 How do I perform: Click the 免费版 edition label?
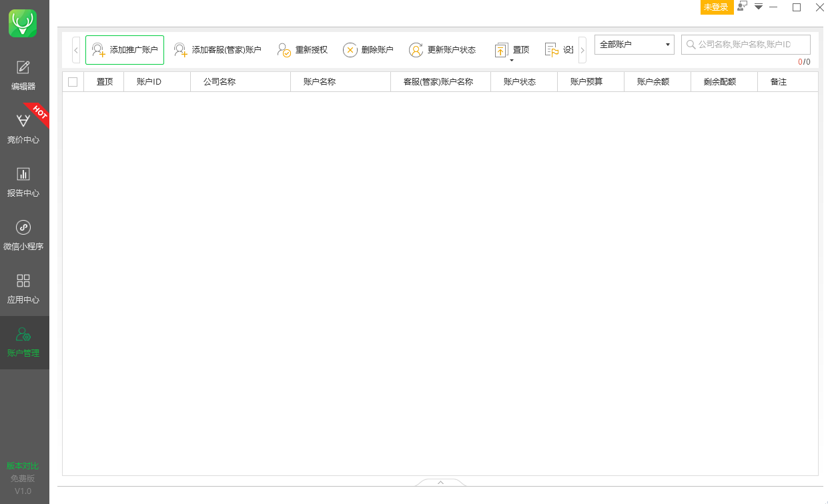pyautogui.click(x=23, y=479)
